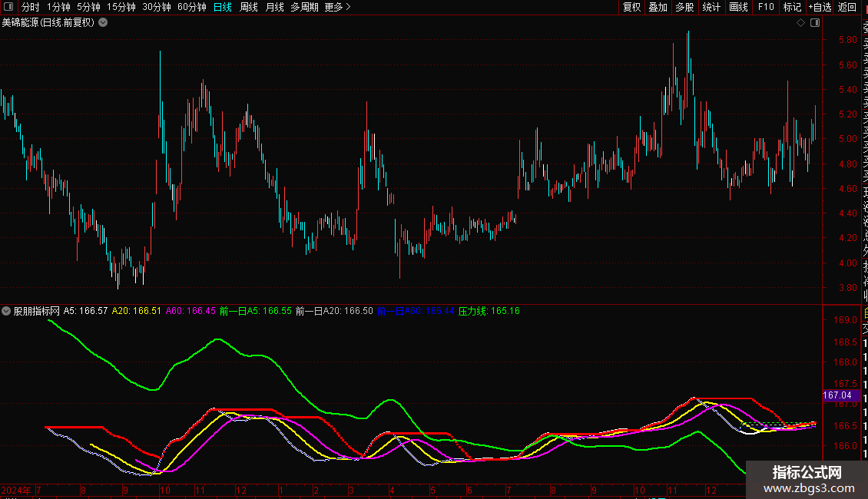The height and width of the screenshot is (499, 868).
Task: Click the 股朋指标网 indicator name
Action: pos(37,311)
